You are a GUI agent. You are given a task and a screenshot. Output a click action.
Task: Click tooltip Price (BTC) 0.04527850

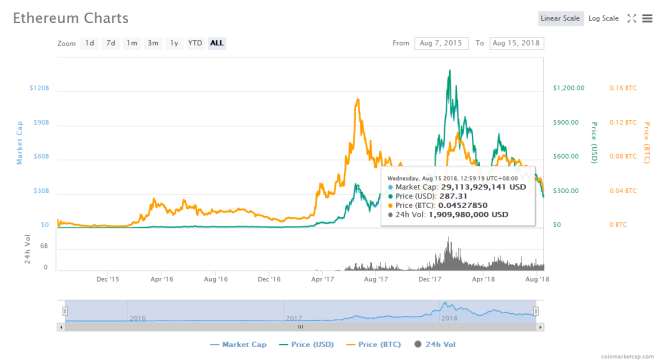point(463,205)
